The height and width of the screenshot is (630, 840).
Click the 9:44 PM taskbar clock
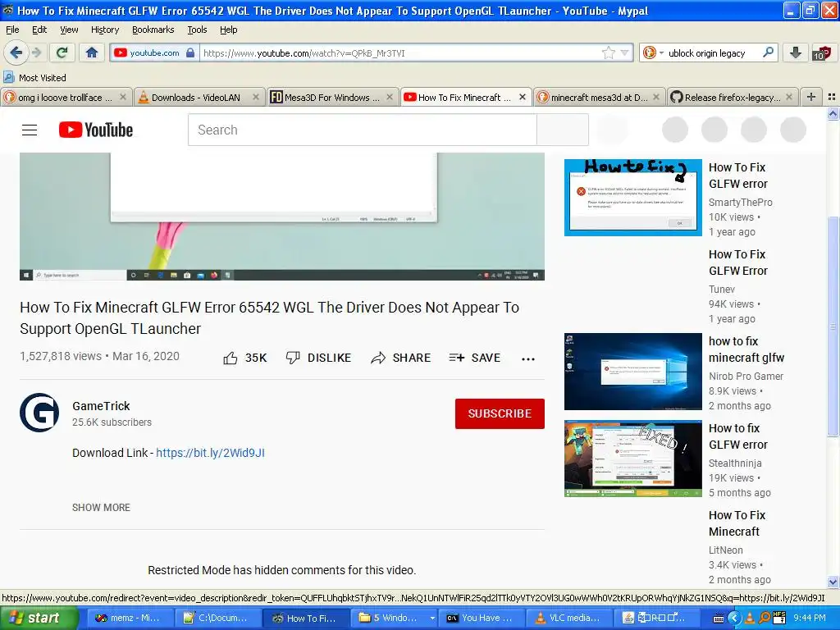(810, 619)
